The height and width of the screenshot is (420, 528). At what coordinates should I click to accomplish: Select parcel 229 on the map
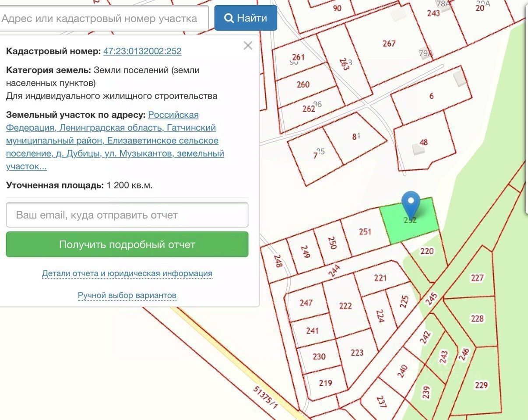point(481,385)
